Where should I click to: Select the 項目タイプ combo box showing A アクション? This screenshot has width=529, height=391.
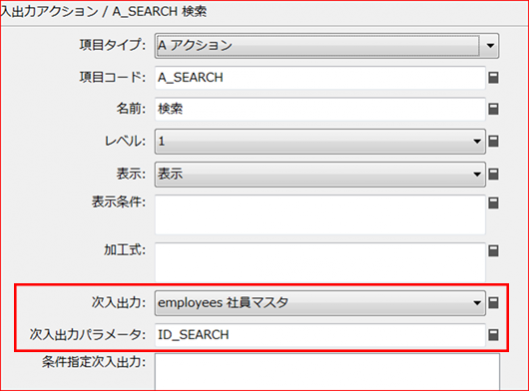(327, 46)
